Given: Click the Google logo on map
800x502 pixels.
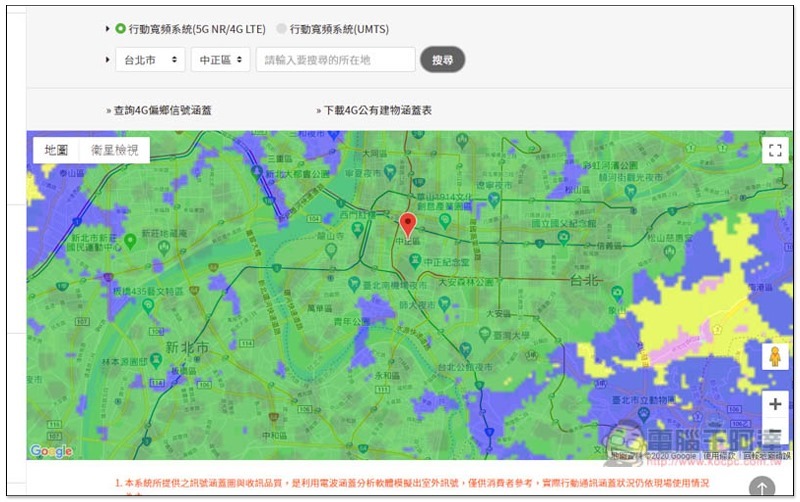Looking at the screenshot, I should click(x=51, y=450).
